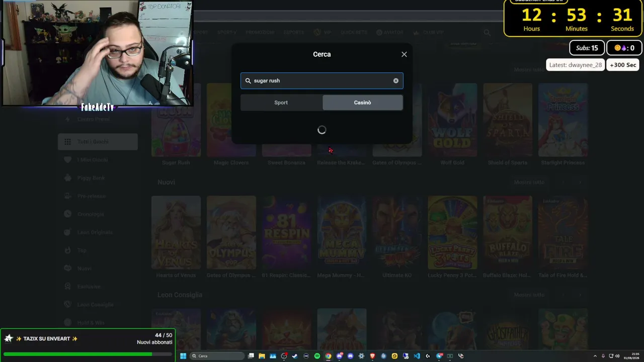Show next games in the Leon Consiglia carousel
The width and height of the screenshot is (644, 362).
tap(580, 295)
